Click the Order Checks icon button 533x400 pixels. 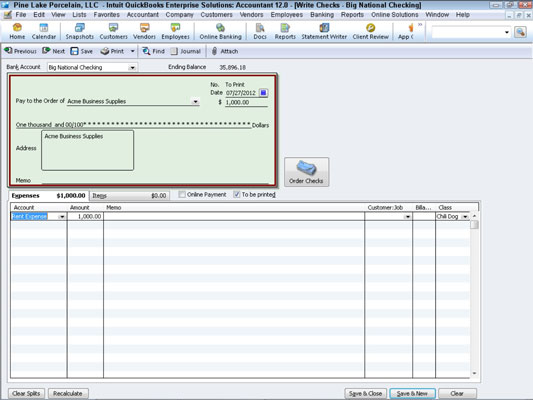(x=306, y=172)
